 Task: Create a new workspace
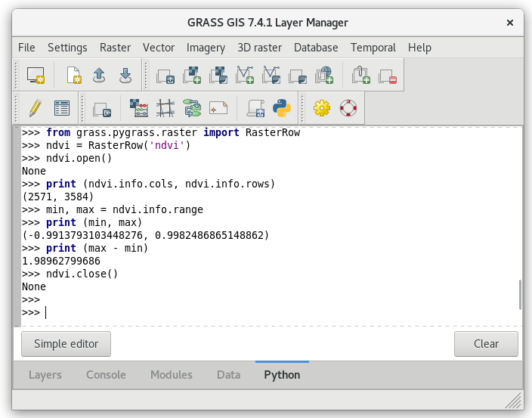tap(73, 75)
